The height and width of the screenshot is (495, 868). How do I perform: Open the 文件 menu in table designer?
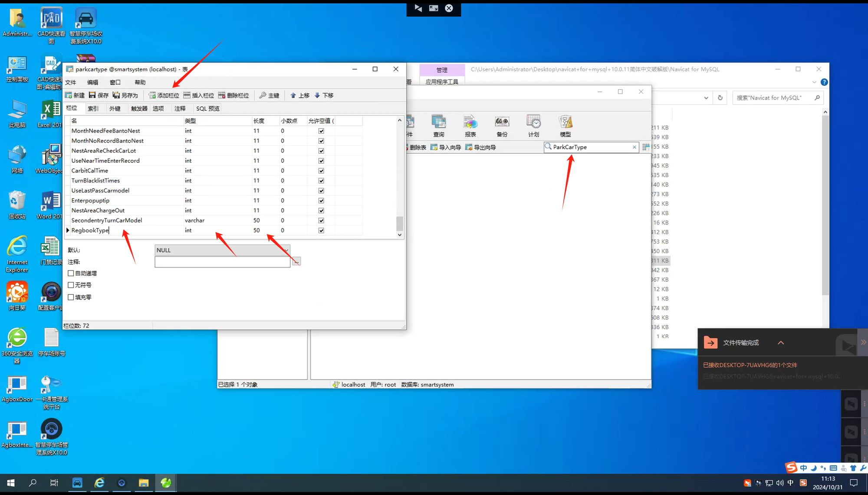click(70, 82)
